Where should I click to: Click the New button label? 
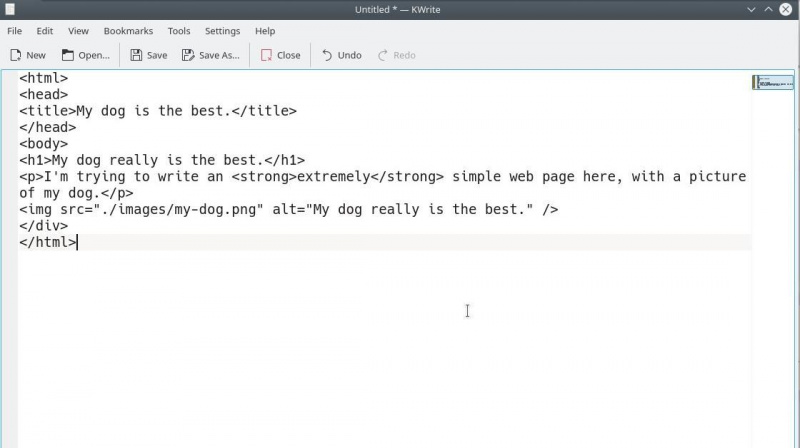coord(36,55)
